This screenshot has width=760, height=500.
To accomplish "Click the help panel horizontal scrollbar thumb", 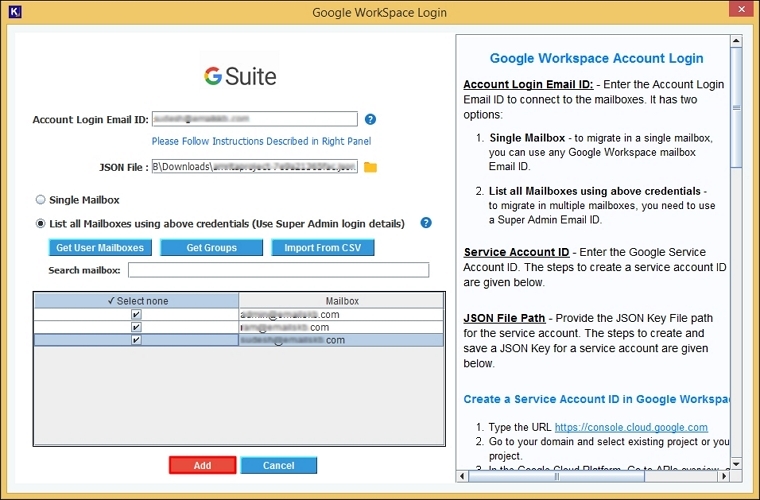I will 556,476.
